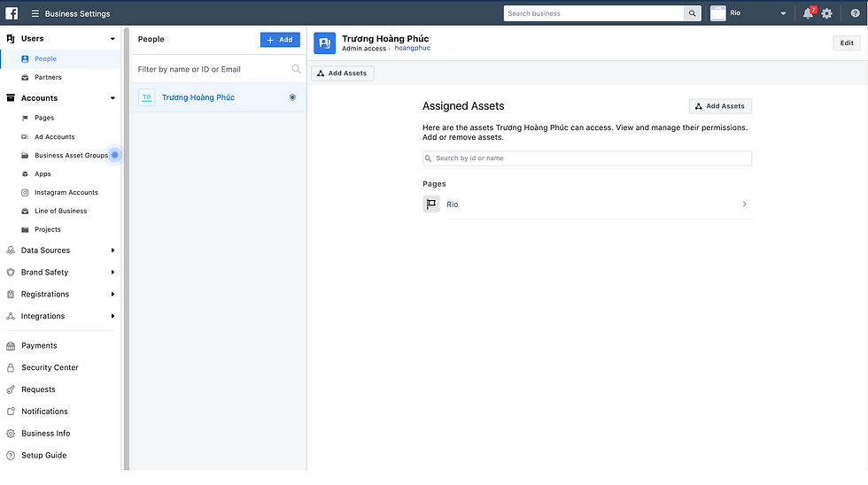Click the Line of Business icon
Image resolution: width=868 pixels, height=485 pixels.
click(25, 211)
